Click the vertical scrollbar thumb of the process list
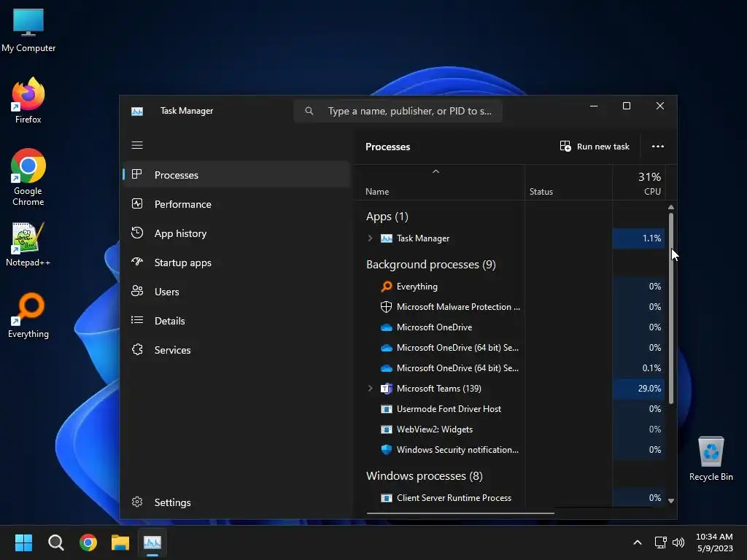This screenshot has height=560, width=747. (671, 308)
